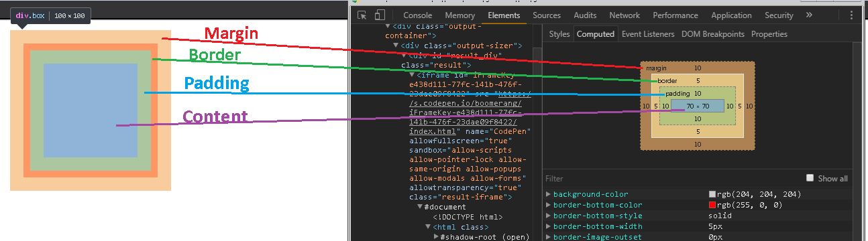Collapse the output-sizer div node
Viewport: 868px width, 241px height.
[x=395, y=46]
